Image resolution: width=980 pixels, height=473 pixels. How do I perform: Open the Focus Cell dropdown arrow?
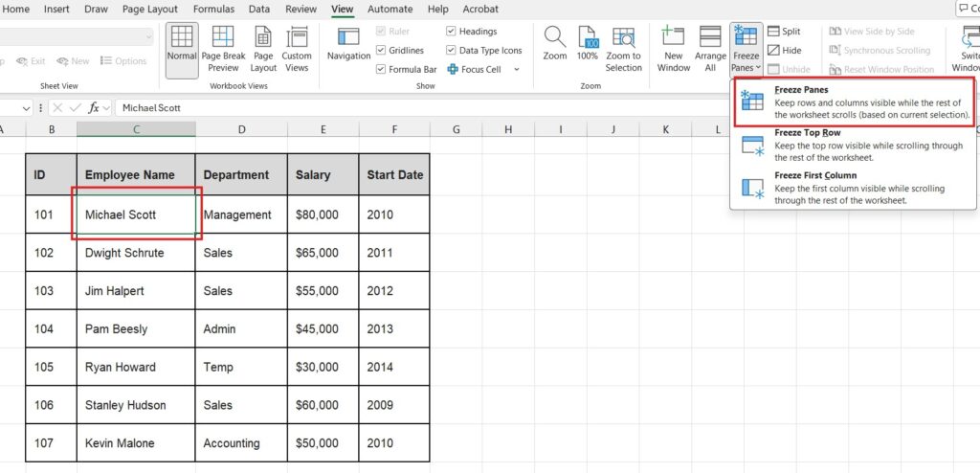[x=516, y=70]
